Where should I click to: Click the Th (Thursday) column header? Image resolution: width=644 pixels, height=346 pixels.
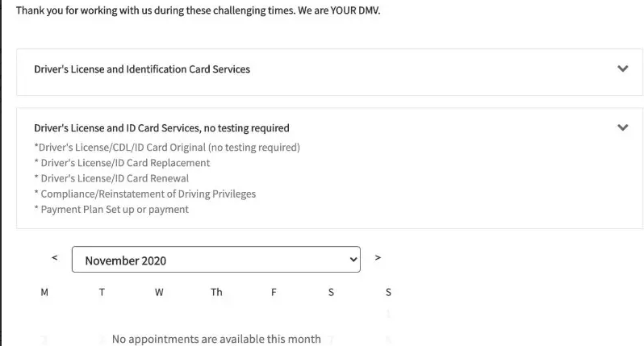coord(216,293)
